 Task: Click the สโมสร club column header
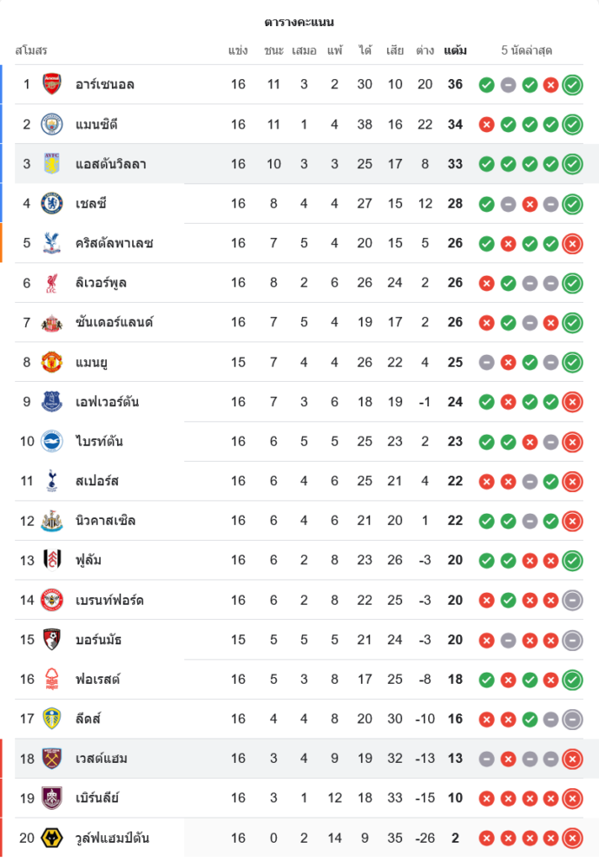31,50
